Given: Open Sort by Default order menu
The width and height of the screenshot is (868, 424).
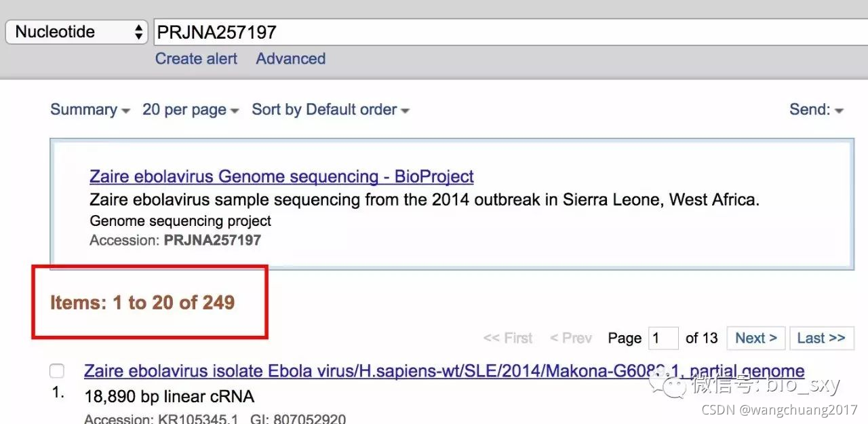Looking at the screenshot, I should point(330,110).
